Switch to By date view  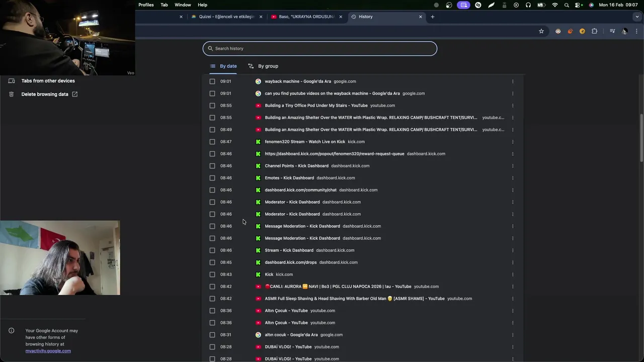(x=223, y=66)
